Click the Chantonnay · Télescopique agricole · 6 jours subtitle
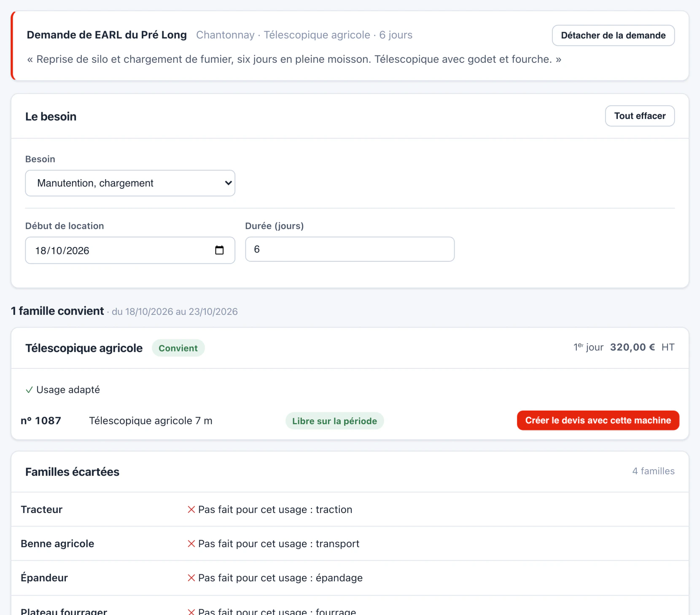This screenshot has width=700, height=615. [304, 35]
